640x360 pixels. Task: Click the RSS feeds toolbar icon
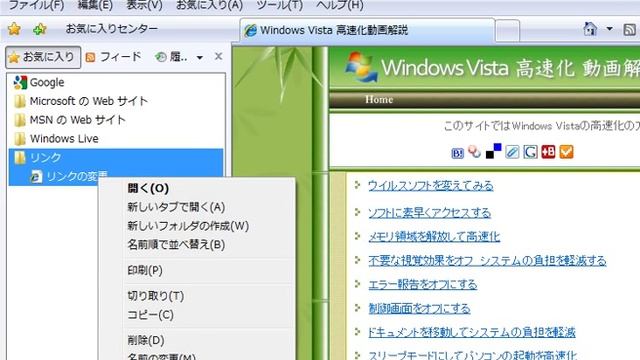[x=630, y=29]
